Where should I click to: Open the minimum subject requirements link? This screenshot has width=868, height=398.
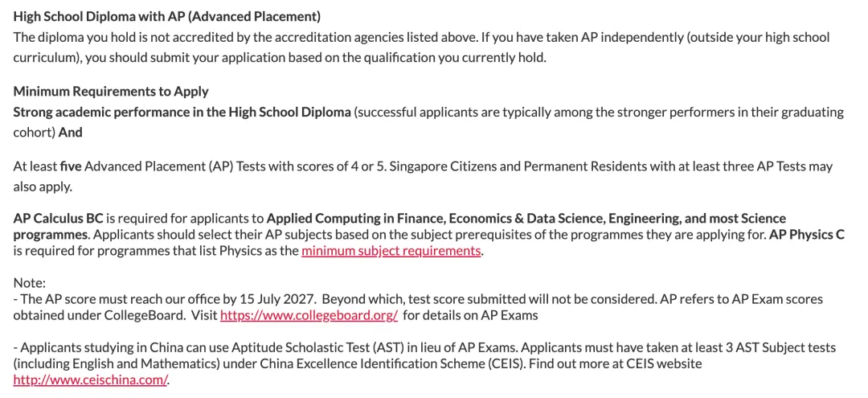[391, 251]
